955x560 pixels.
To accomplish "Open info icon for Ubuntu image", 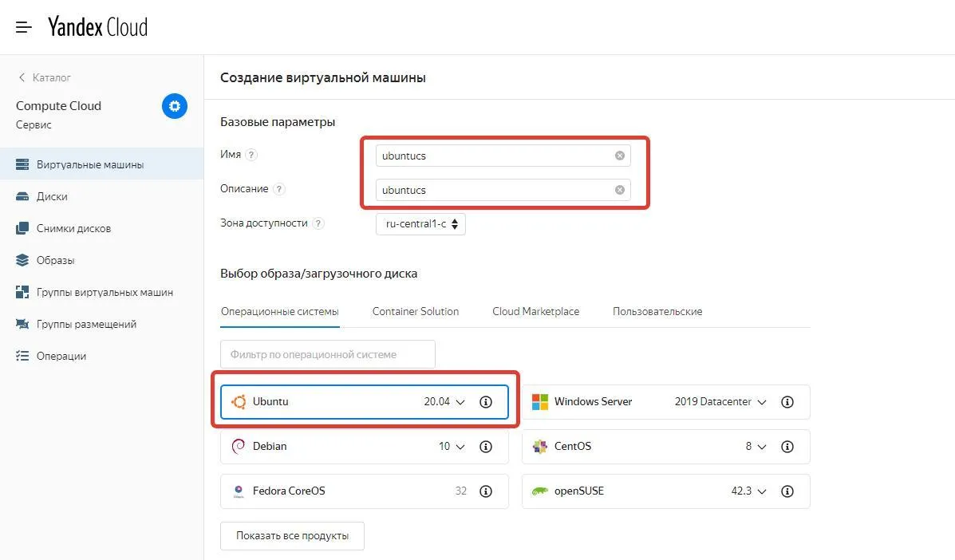I will [x=486, y=402].
